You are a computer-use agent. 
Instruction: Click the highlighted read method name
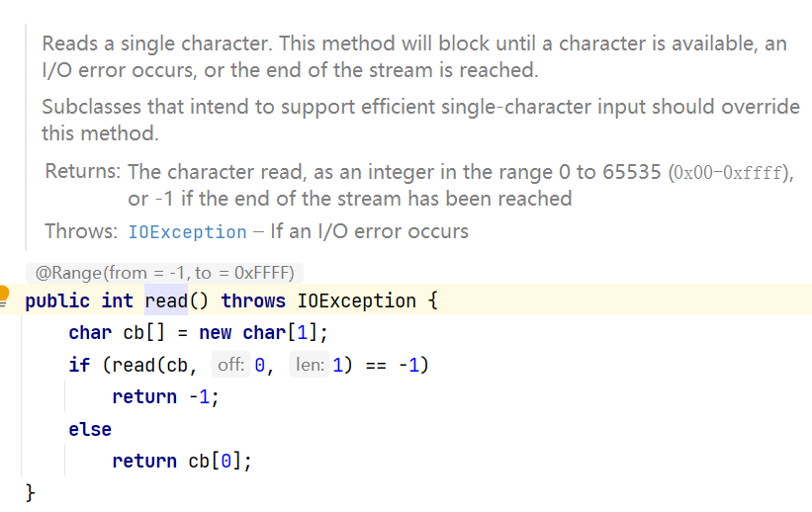(166, 300)
